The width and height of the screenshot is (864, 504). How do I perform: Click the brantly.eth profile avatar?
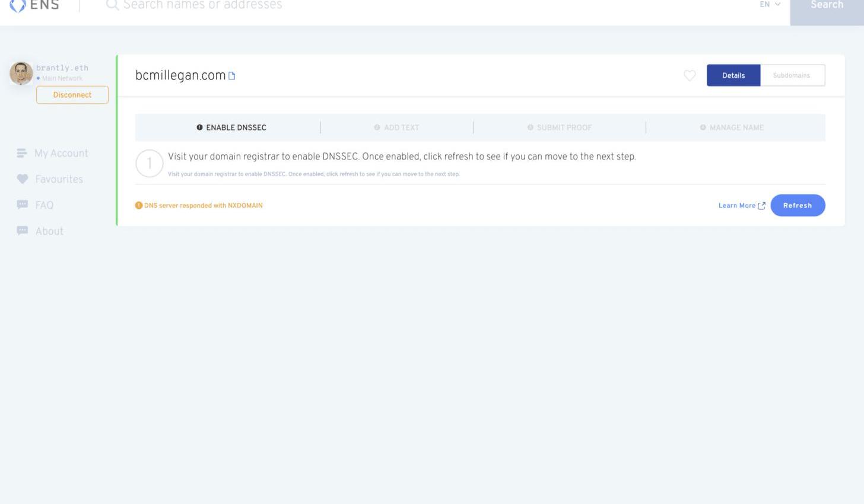click(x=21, y=74)
